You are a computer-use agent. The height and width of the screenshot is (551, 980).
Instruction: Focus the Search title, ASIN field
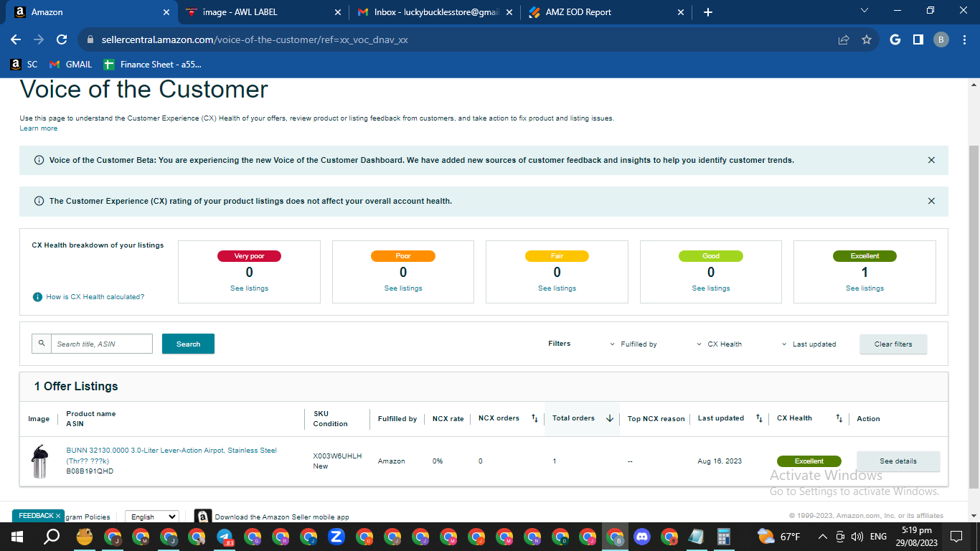click(102, 344)
